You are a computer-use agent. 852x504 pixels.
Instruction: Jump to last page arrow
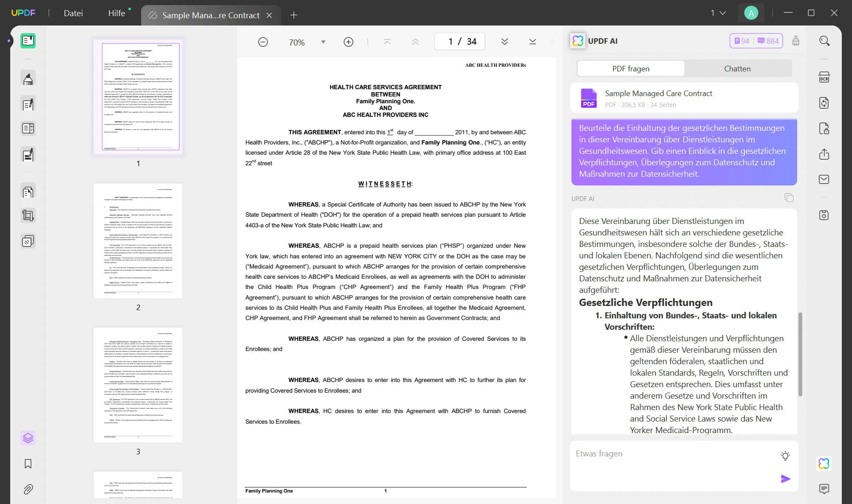click(532, 42)
